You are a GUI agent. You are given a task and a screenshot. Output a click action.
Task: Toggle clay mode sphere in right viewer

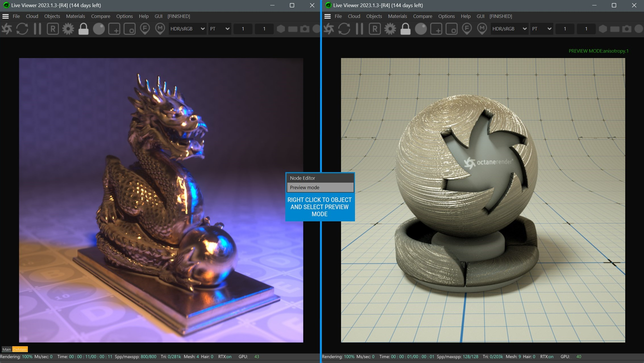[421, 29]
